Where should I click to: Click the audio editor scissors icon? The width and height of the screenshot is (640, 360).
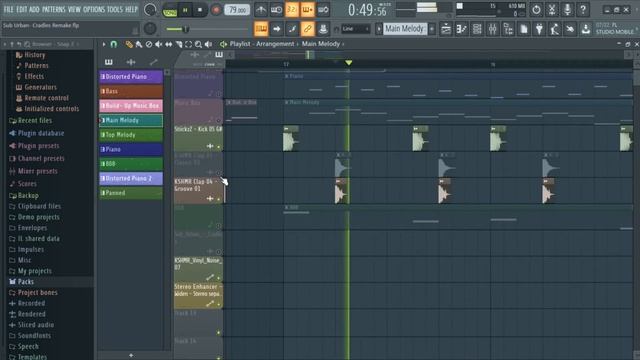(552, 9)
